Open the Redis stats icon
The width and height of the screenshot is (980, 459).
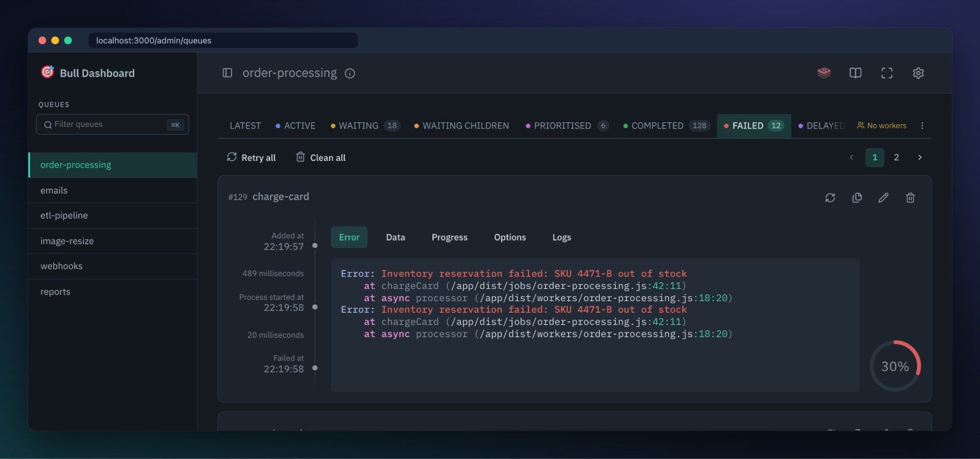click(824, 73)
